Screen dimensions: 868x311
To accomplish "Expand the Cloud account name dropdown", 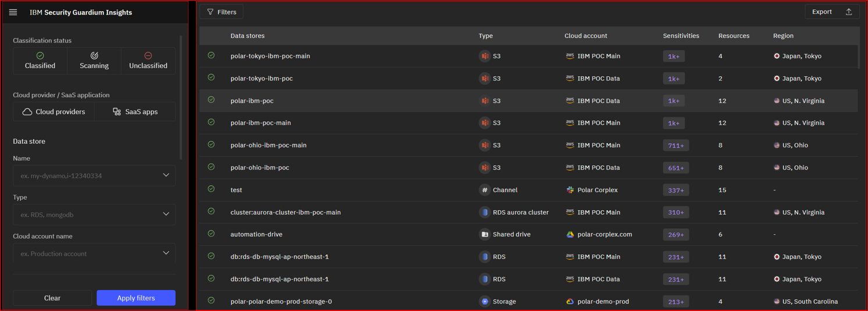I will tap(166, 253).
